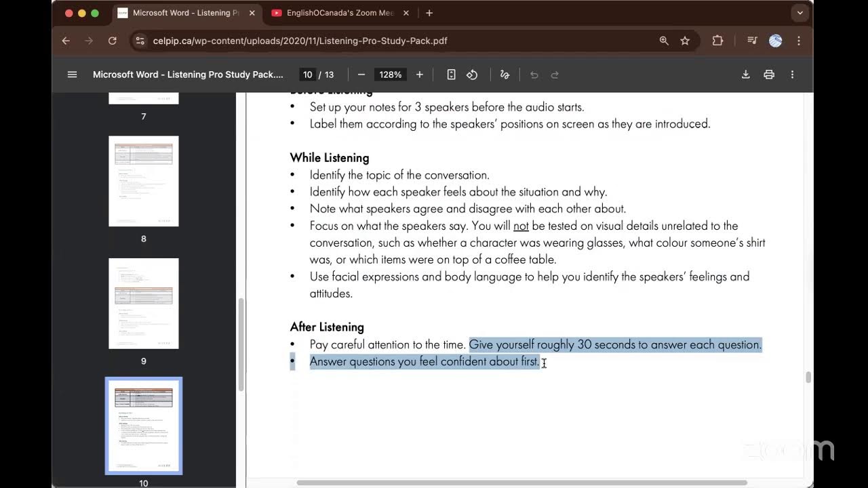Click the underlined word 'not'

(x=521, y=226)
